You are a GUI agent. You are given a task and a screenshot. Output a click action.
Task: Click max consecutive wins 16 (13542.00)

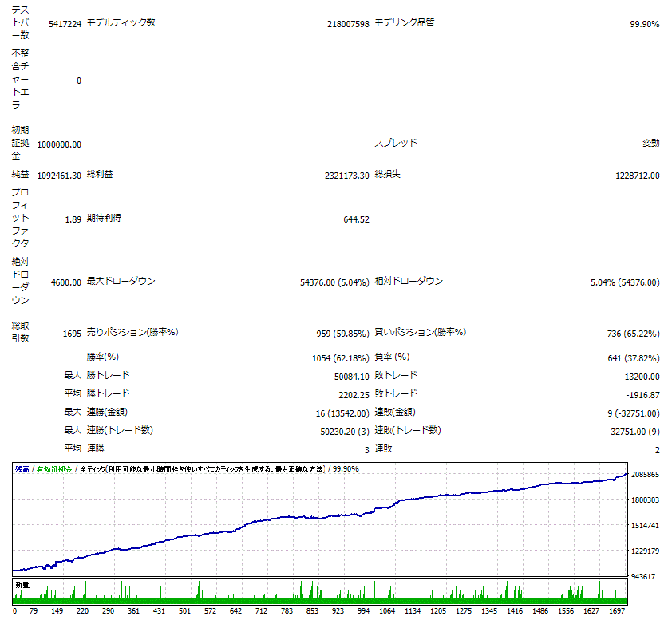[x=342, y=414]
